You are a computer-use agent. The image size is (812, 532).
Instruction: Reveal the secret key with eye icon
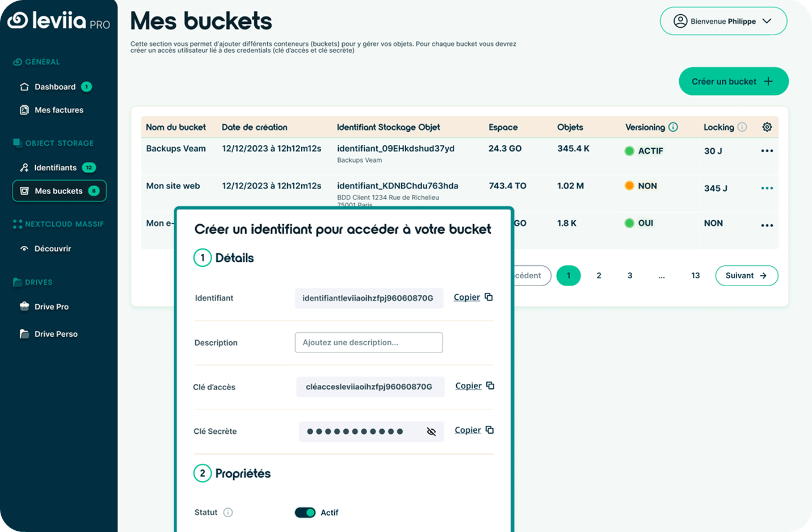(431, 432)
